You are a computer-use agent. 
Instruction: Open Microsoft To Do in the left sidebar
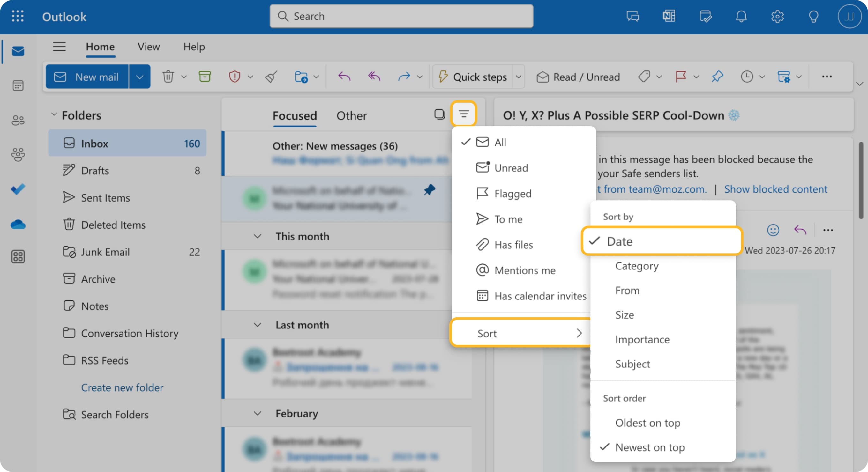click(x=17, y=189)
